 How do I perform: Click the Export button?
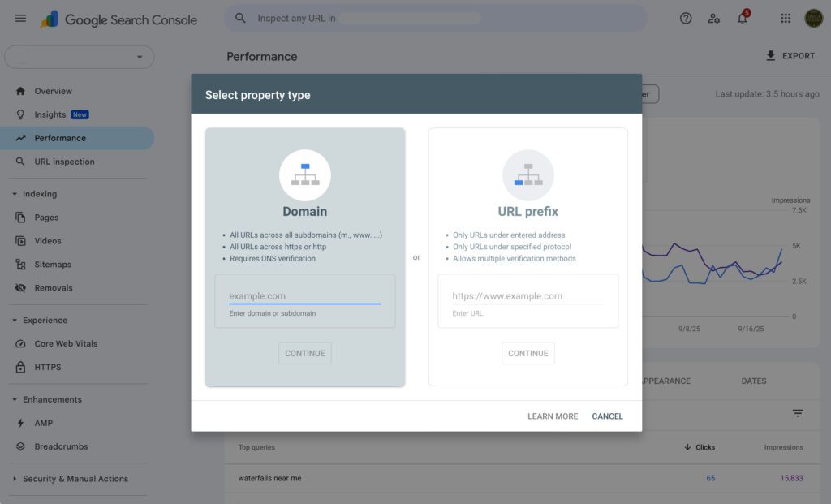(790, 56)
